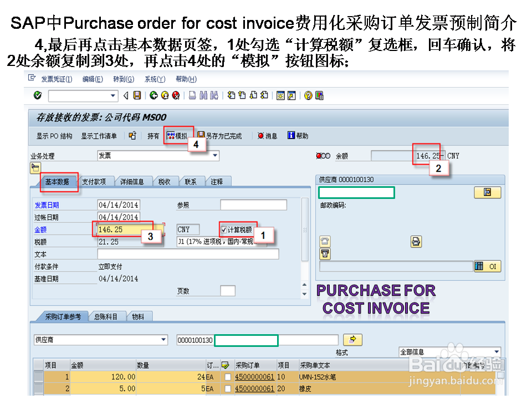Click the 另存为已完成 save icon

[199, 136]
